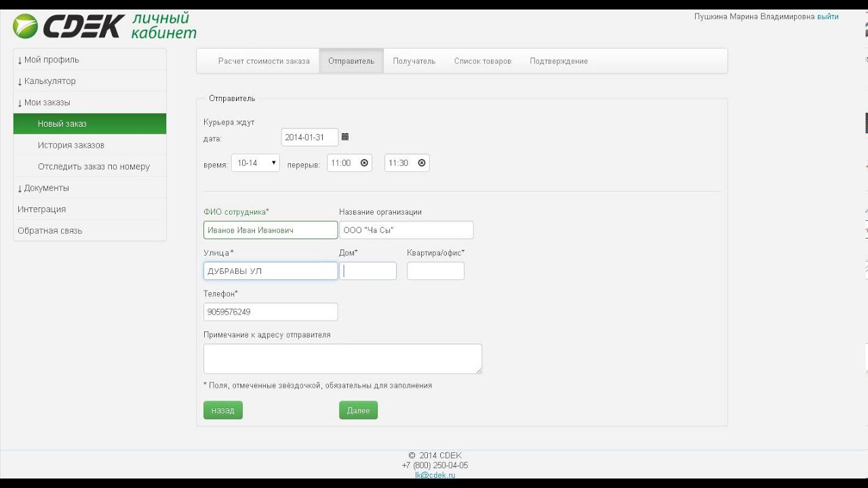Switch to Получатель tab
868x488 pixels.
pos(414,61)
